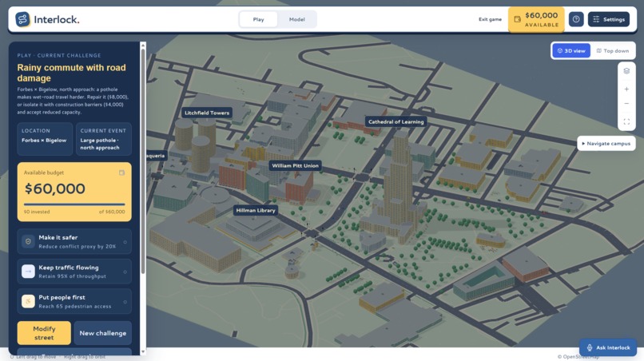Select the Make it safer radio indicator

click(x=125, y=242)
